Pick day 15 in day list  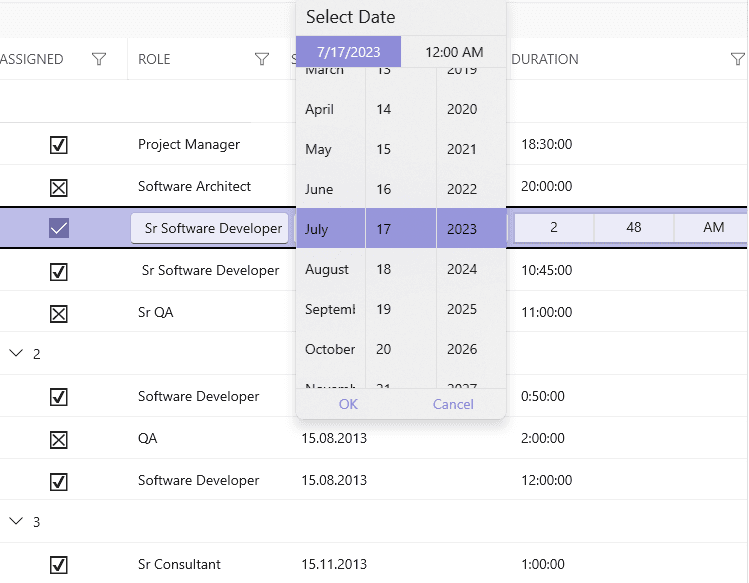coord(401,149)
